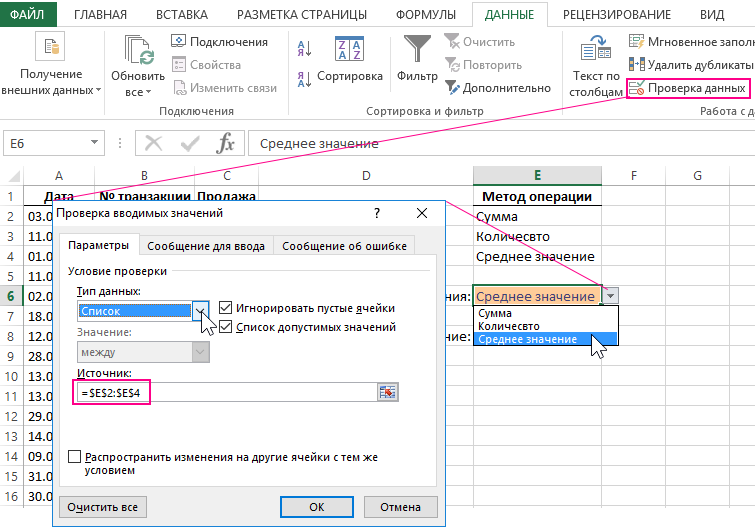
Task: Click header cell Метод операции
Action: click(537, 196)
